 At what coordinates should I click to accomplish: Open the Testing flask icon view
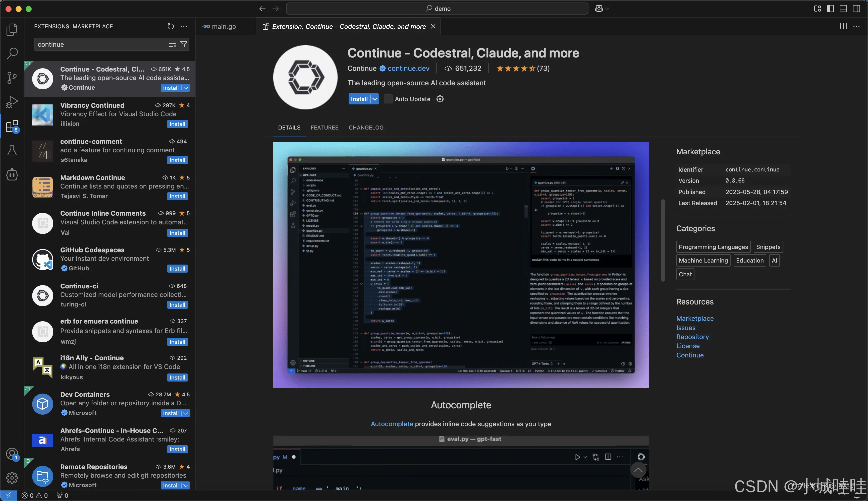[12, 150]
